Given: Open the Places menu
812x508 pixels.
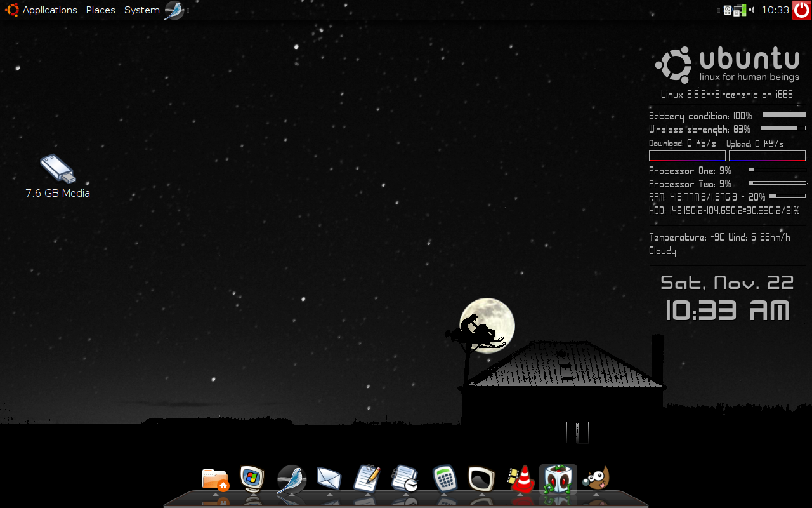Looking at the screenshot, I should (x=100, y=10).
